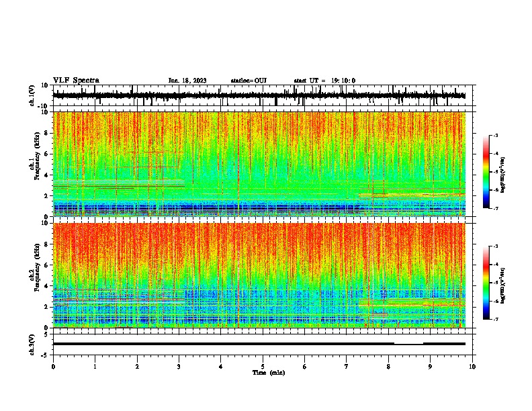
Task: Click the time axis tick label '10'
Action: tap(472, 367)
